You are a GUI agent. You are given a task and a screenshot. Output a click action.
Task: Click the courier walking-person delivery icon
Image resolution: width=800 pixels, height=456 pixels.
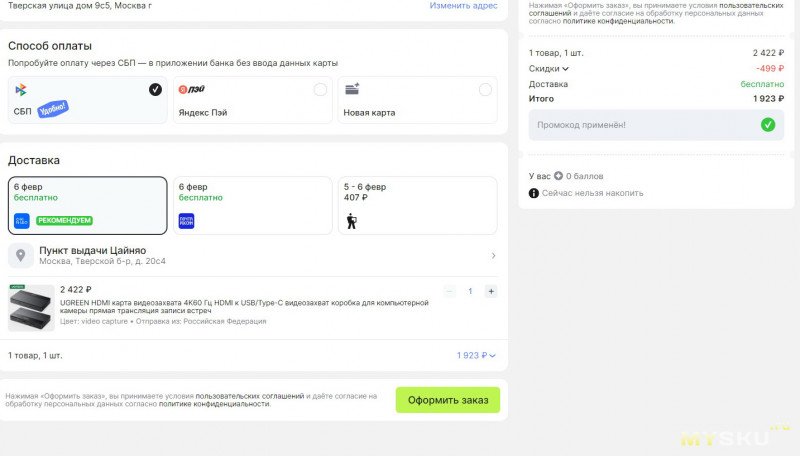(352, 221)
